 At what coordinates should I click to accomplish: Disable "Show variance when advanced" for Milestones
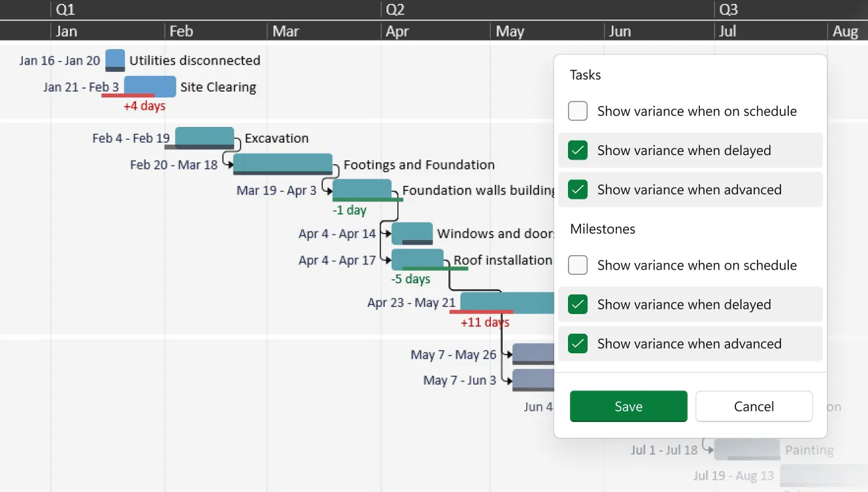point(577,343)
